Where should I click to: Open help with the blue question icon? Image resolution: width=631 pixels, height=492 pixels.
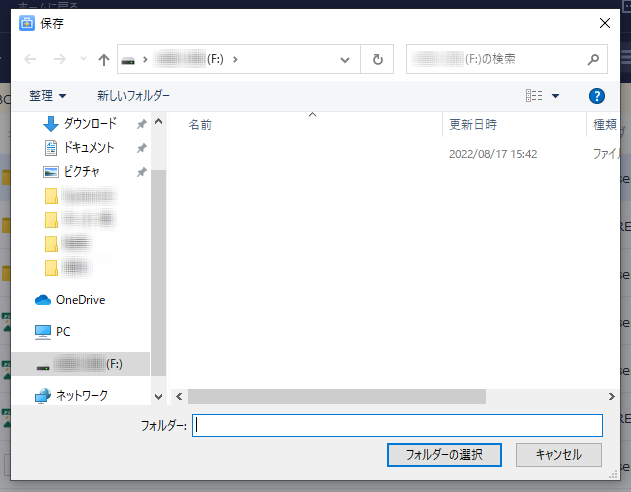(597, 96)
